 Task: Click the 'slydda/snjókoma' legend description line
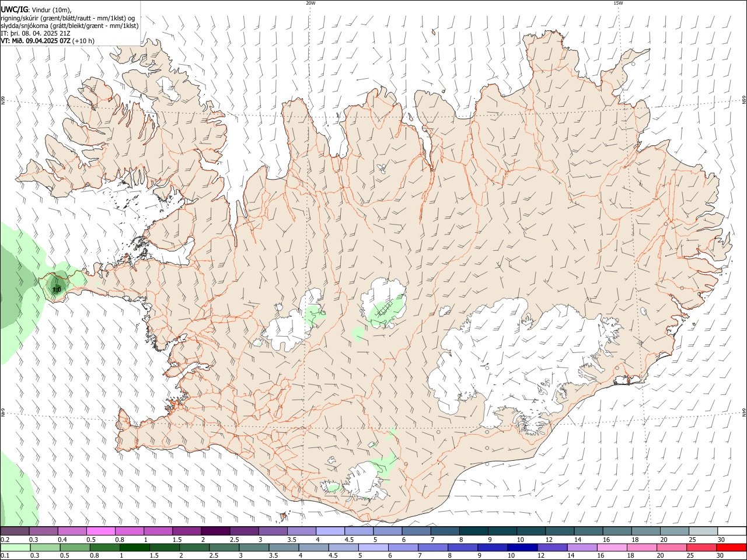coord(69,26)
